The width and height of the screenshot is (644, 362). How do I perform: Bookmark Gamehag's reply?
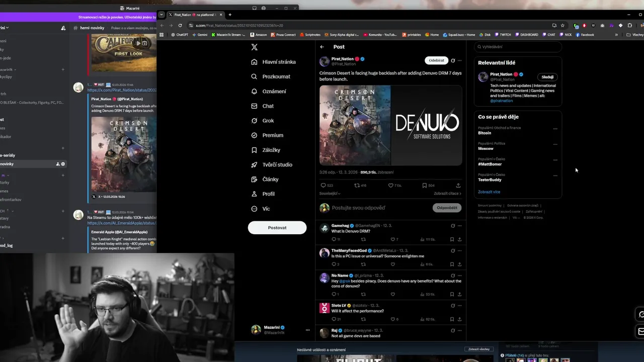452,239
